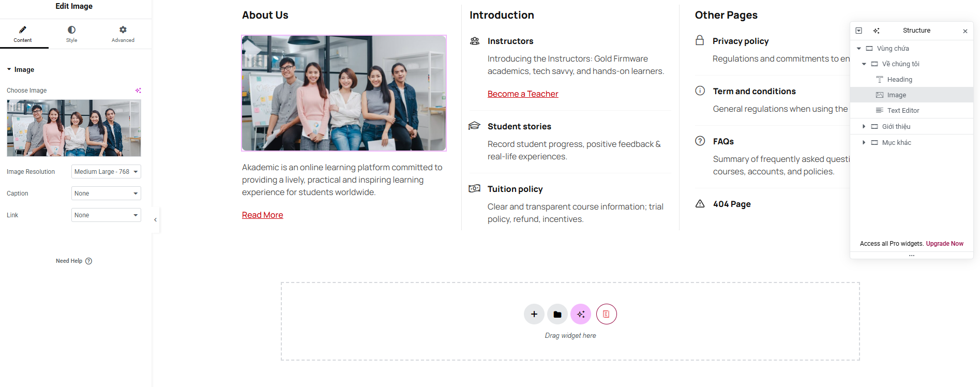This screenshot has height=387, width=980.
Task: Collapse the Image section in editor
Action: point(9,69)
